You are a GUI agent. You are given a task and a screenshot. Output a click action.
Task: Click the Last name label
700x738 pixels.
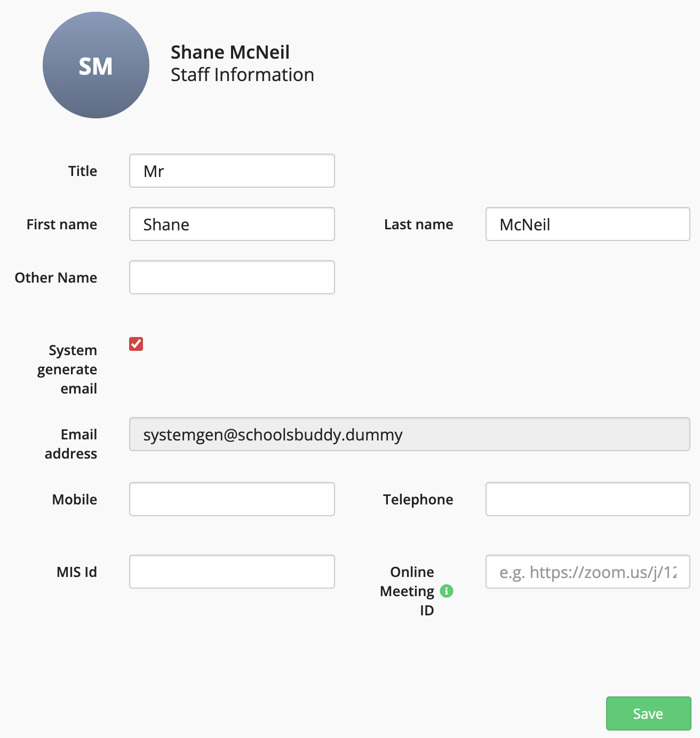pos(418,224)
